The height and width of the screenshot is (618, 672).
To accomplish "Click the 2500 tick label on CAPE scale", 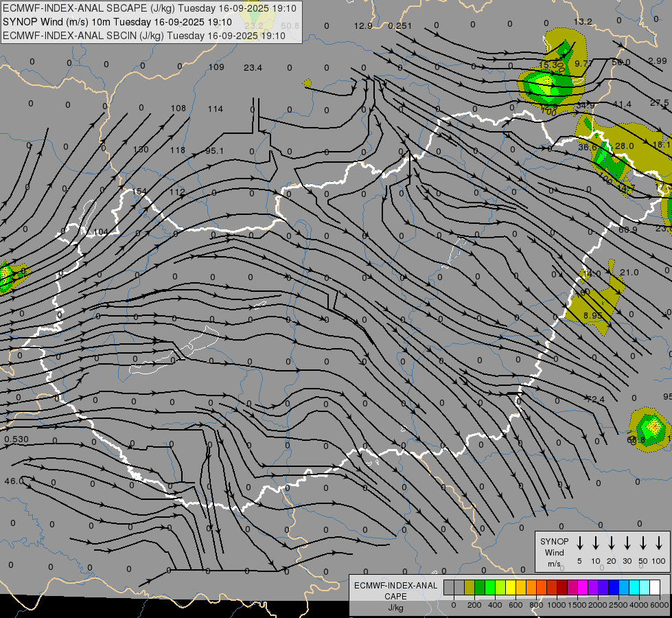I will 619,605.
